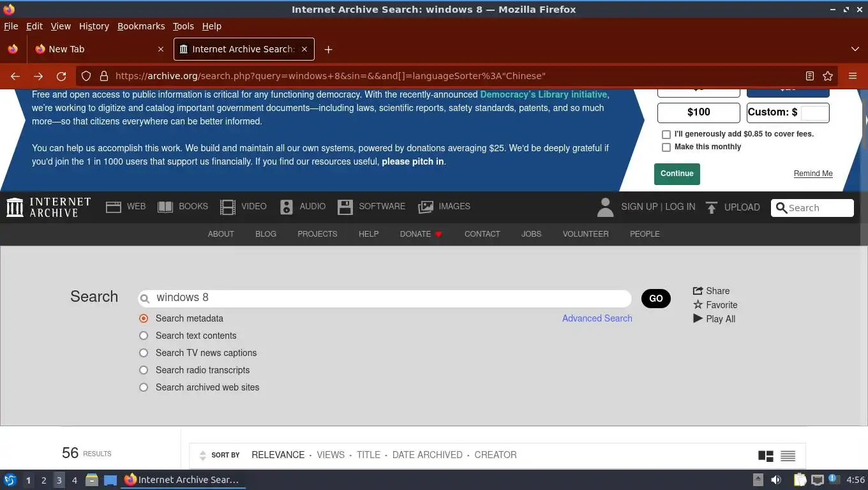Image resolution: width=868 pixels, height=490 pixels.
Task: Check generously add $0.85 fees box
Action: (666, 135)
